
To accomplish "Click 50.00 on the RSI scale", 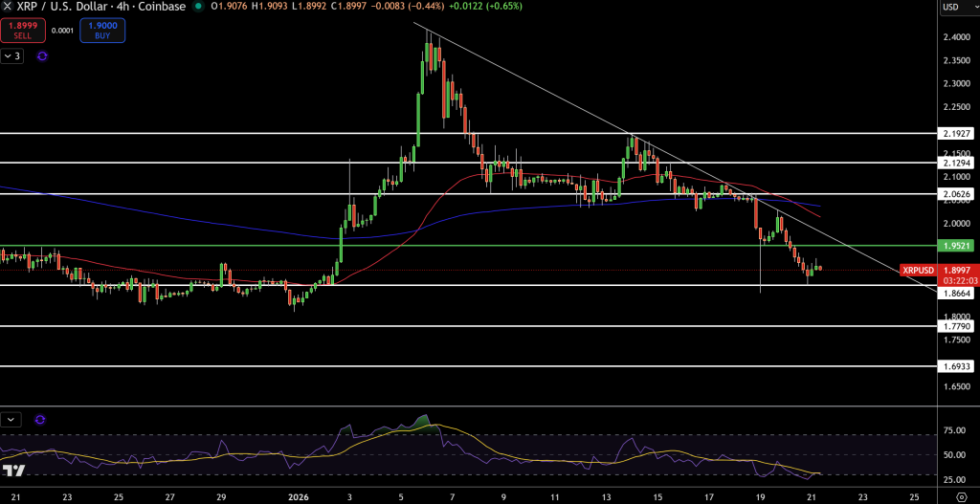I will 954,455.
